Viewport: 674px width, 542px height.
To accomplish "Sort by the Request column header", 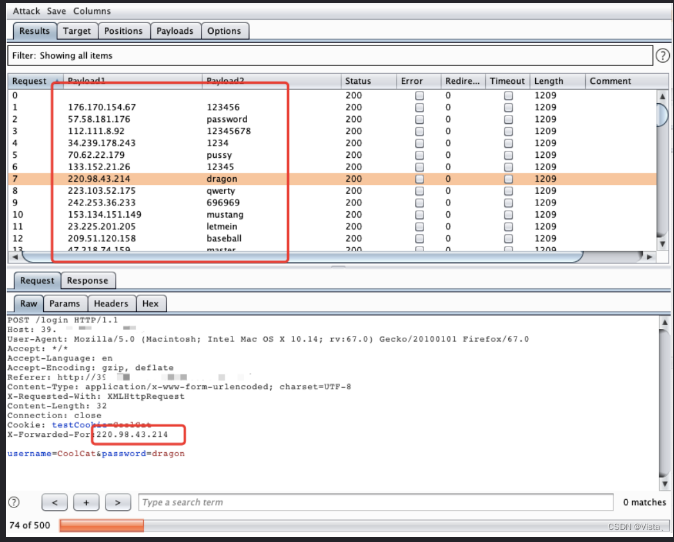I will pyautogui.click(x=35, y=81).
